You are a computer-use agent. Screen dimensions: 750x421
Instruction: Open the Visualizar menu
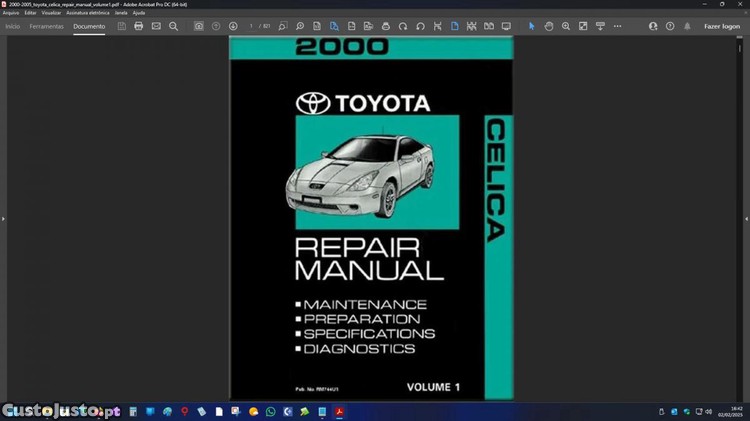pos(51,13)
